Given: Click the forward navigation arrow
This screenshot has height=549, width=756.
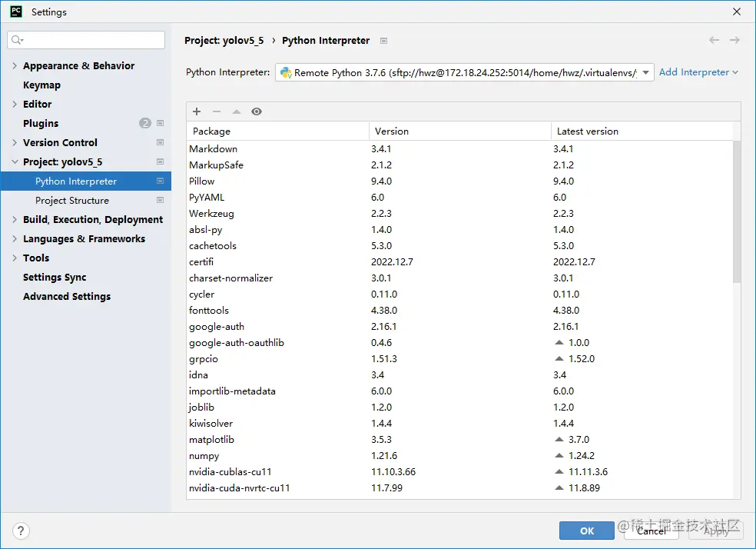Looking at the screenshot, I should (x=734, y=40).
